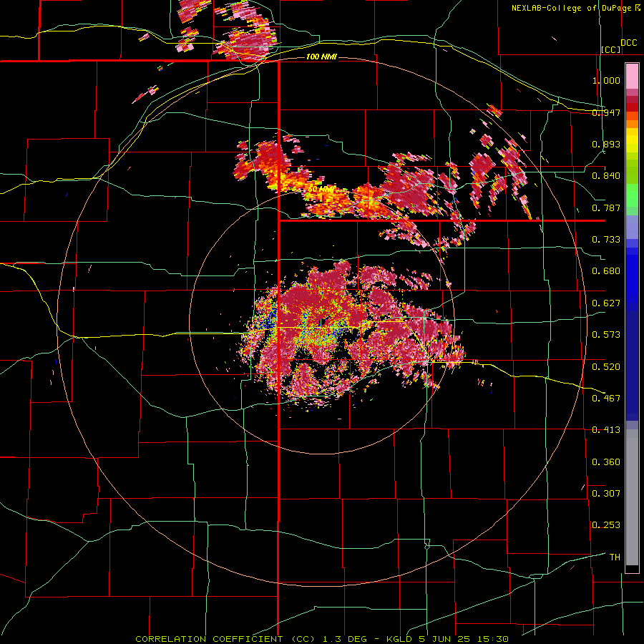
Task: Click the 0.467 color scale label
Action: 606,398
